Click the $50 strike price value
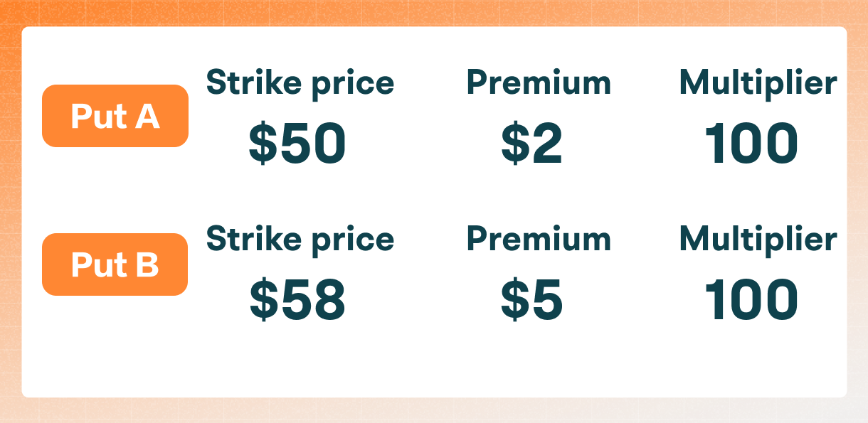868x423 pixels. pos(297,144)
